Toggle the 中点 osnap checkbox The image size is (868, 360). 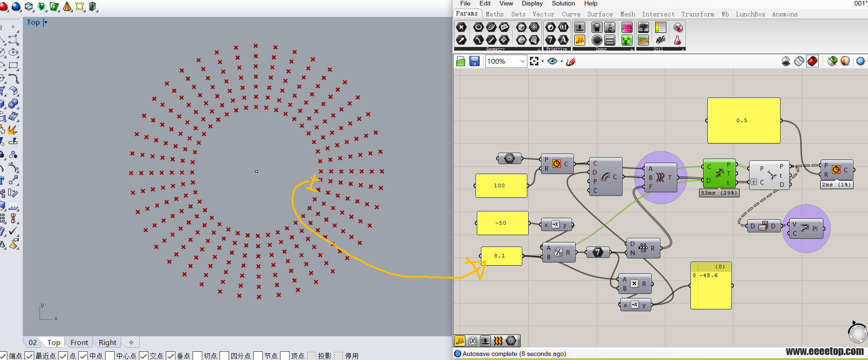(83, 356)
